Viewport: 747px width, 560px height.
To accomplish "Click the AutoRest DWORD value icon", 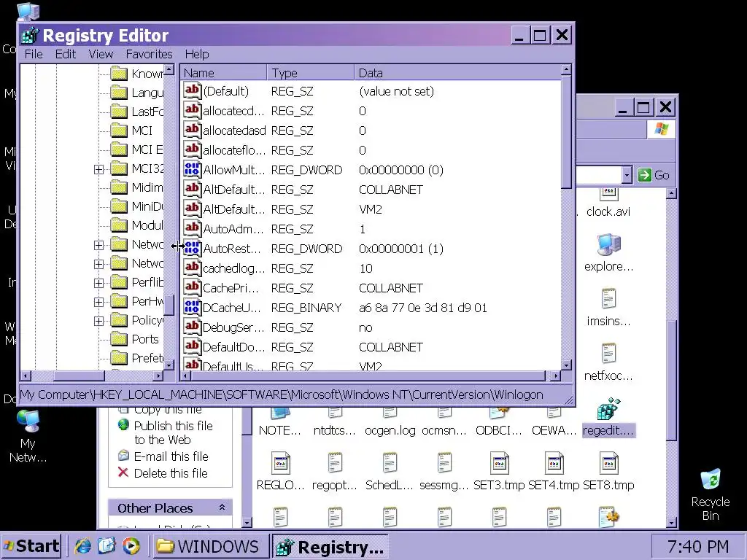I will (x=192, y=249).
